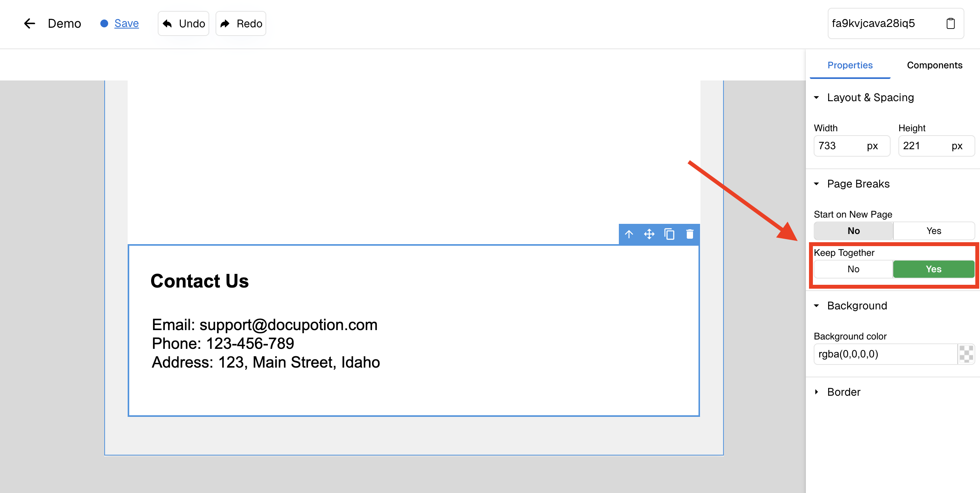Open the background color swatch

coord(966,354)
